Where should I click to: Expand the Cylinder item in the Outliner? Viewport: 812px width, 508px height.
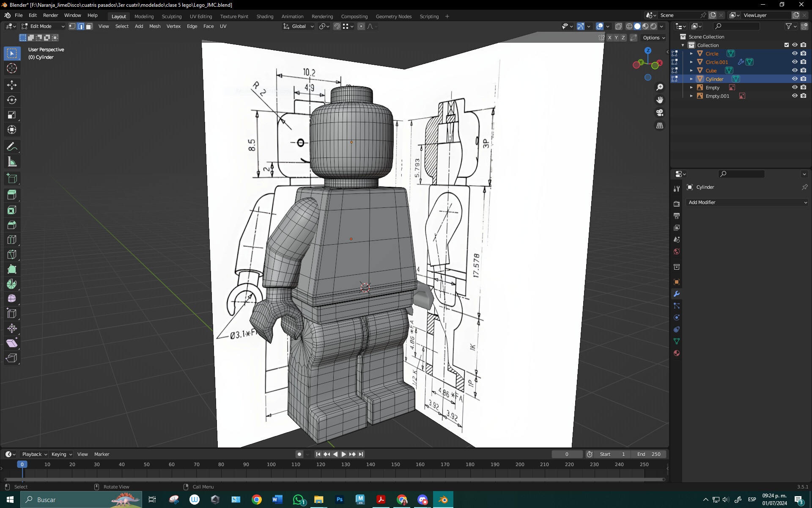coord(692,79)
